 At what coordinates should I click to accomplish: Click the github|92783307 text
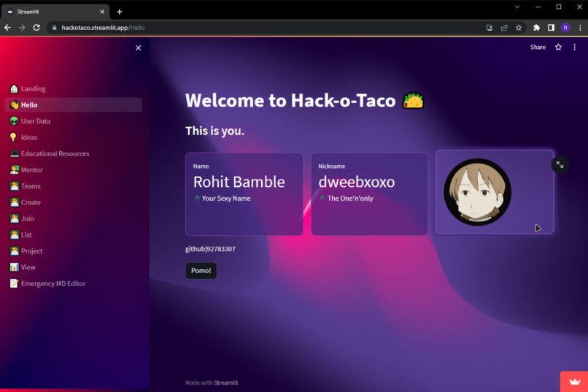point(210,249)
